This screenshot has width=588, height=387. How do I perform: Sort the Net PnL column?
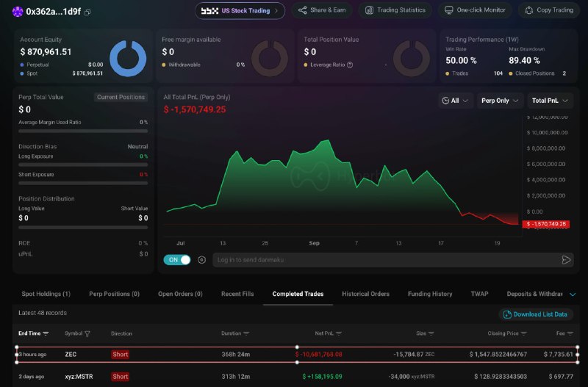point(339,333)
